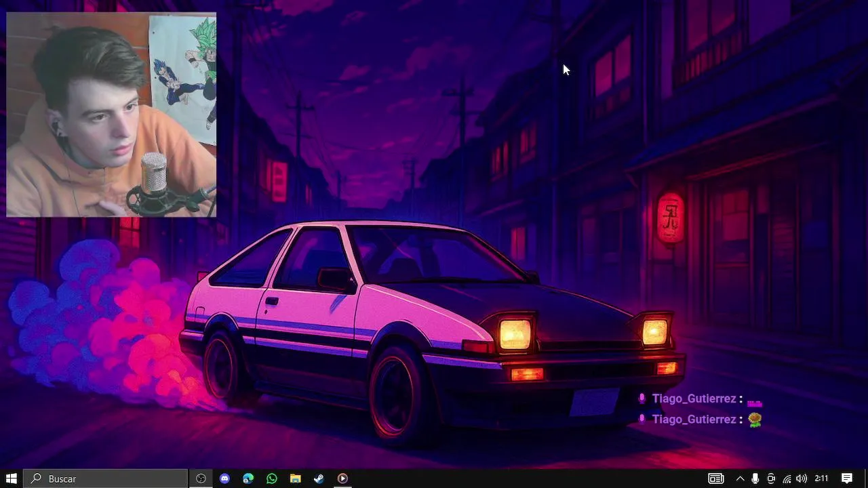Open the volume control
Image resolution: width=868 pixels, height=488 pixels.
click(802, 479)
